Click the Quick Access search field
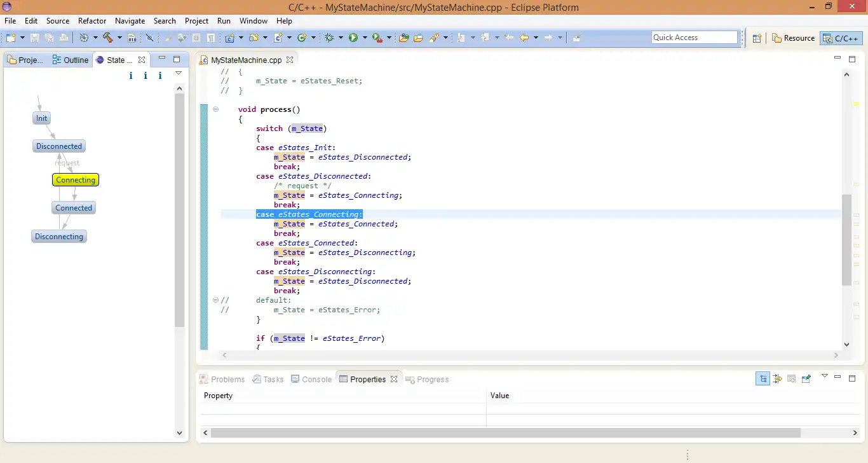Image resolution: width=868 pixels, height=463 pixels. point(694,38)
